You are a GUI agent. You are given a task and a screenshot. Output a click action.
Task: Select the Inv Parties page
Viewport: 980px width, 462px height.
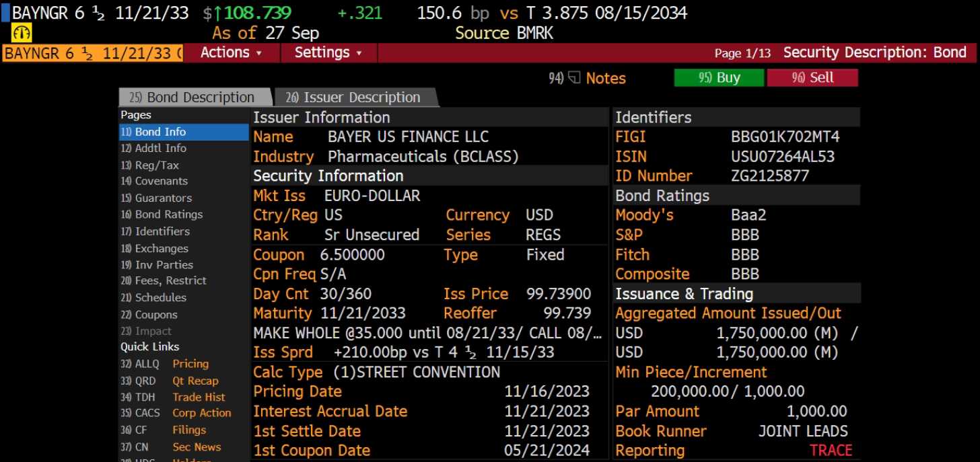point(184,264)
